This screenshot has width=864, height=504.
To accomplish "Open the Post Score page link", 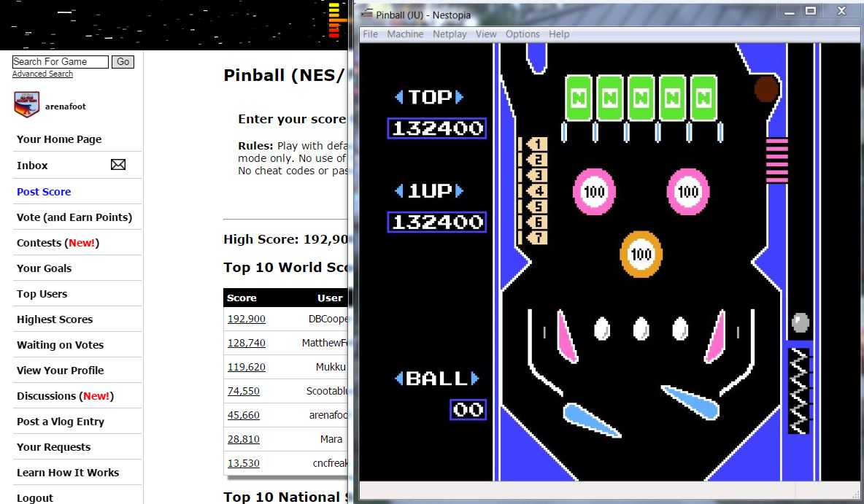I will [x=44, y=192].
